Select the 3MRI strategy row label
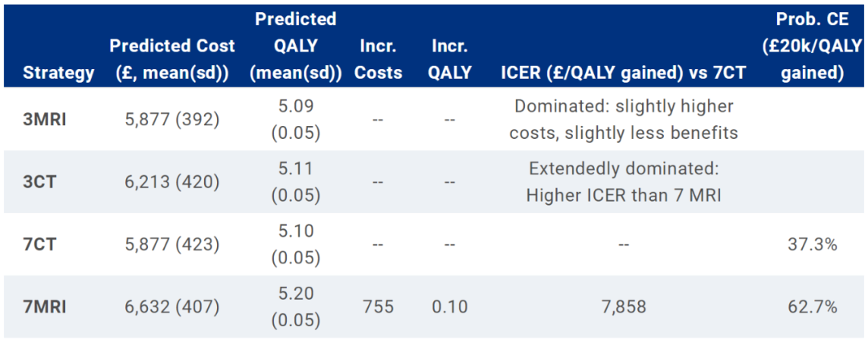Image resolution: width=868 pixels, height=343 pixels. [45, 119]
